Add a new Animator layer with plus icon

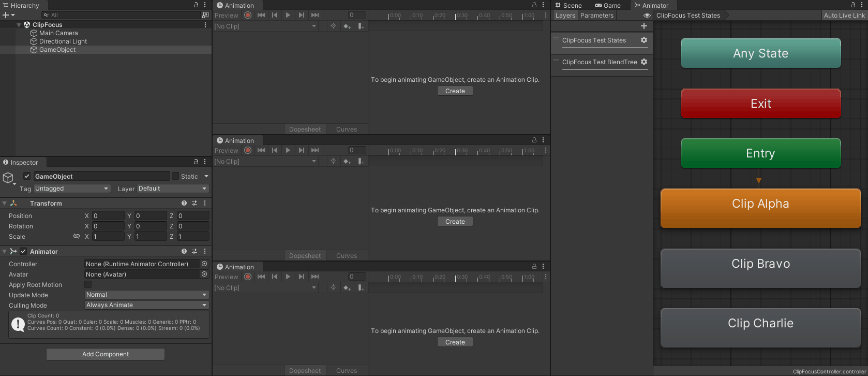coord(644,26)
